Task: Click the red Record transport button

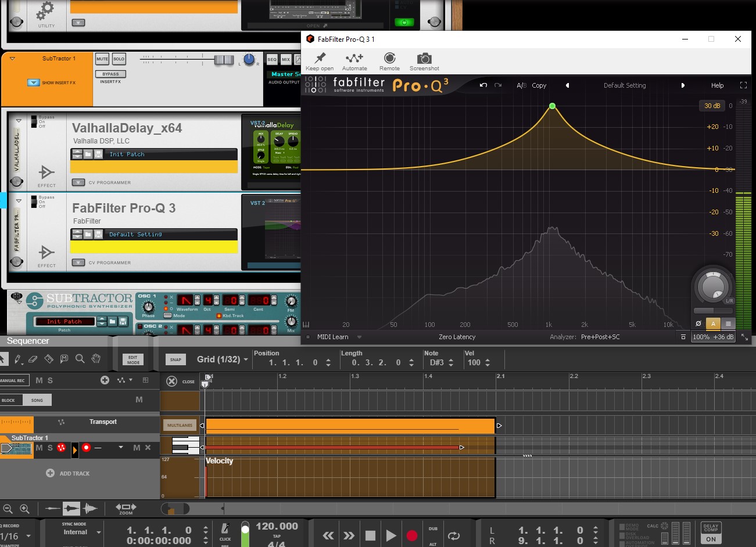Action: click(412, 535)
